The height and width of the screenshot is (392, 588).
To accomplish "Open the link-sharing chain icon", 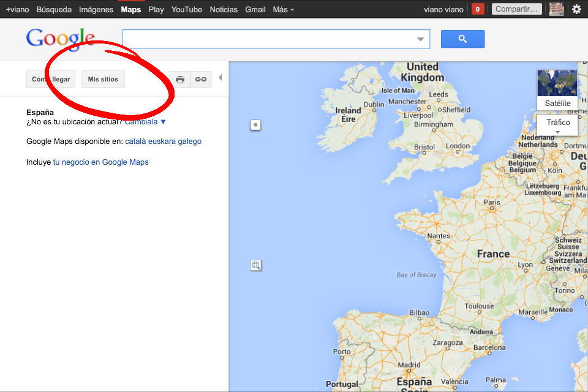I will click(201, 80).
